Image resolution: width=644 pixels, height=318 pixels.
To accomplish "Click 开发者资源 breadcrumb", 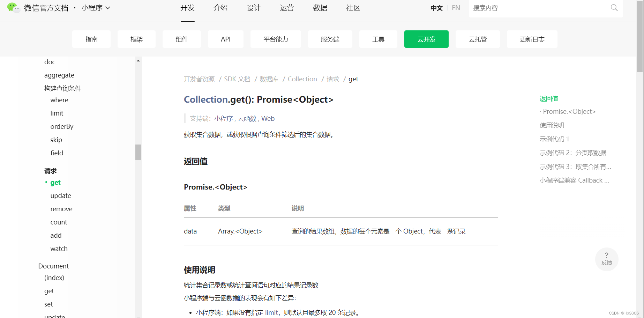I will (x=199, y=79).
